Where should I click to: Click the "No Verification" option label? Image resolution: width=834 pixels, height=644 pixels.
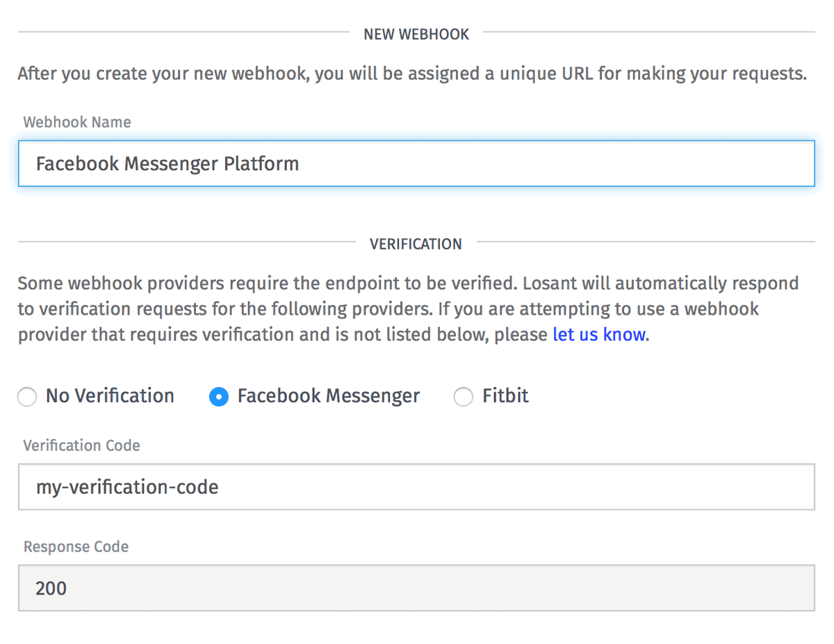[x=110, y=396]
